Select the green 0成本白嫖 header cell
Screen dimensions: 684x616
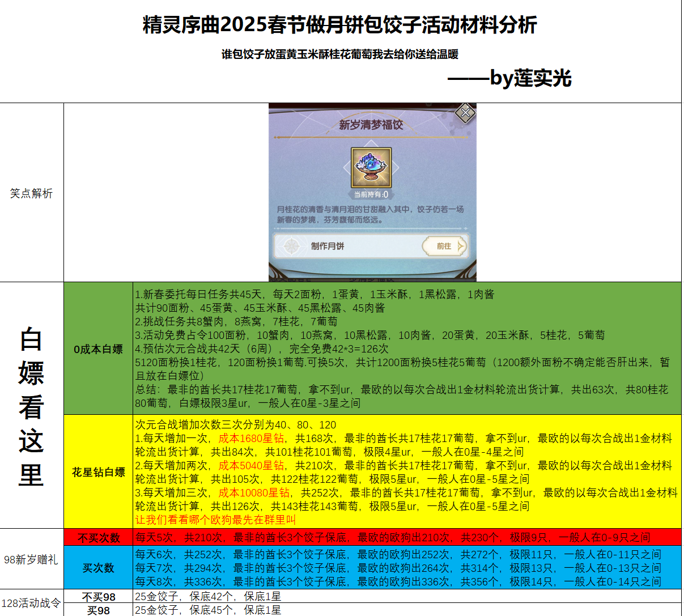(98, 349)
